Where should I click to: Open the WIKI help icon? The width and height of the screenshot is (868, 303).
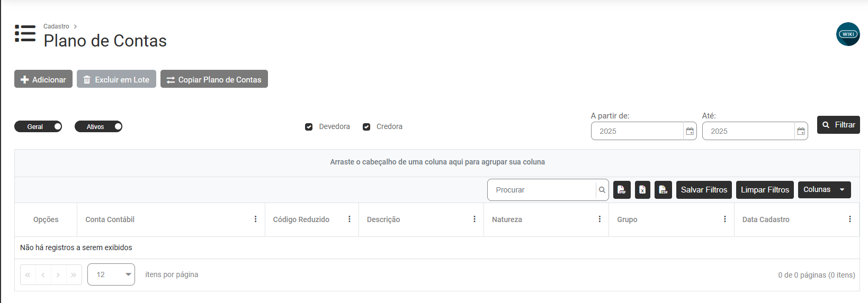click(x=848, y=34)
